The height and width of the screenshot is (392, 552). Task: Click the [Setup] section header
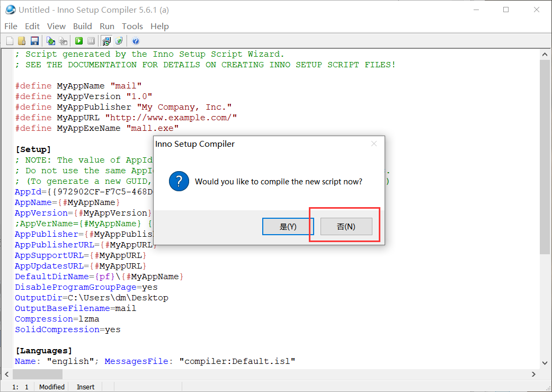(x=33, y=149)
